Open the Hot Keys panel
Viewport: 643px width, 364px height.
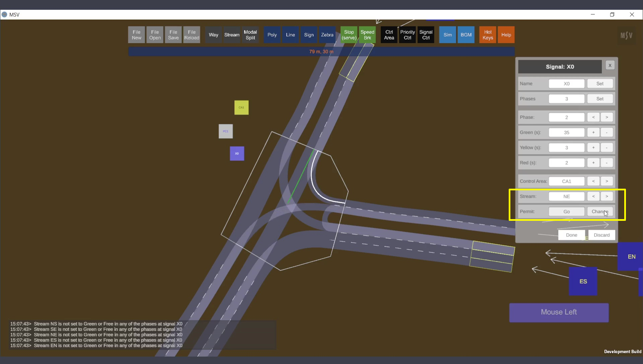tap(488, 35)
